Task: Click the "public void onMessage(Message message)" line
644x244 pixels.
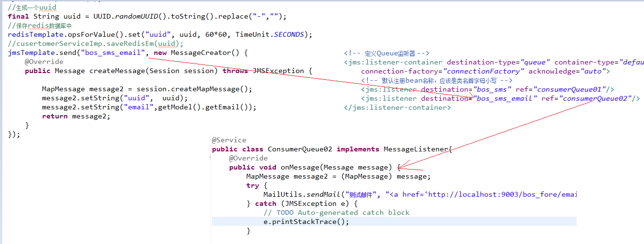Action: 315,167
